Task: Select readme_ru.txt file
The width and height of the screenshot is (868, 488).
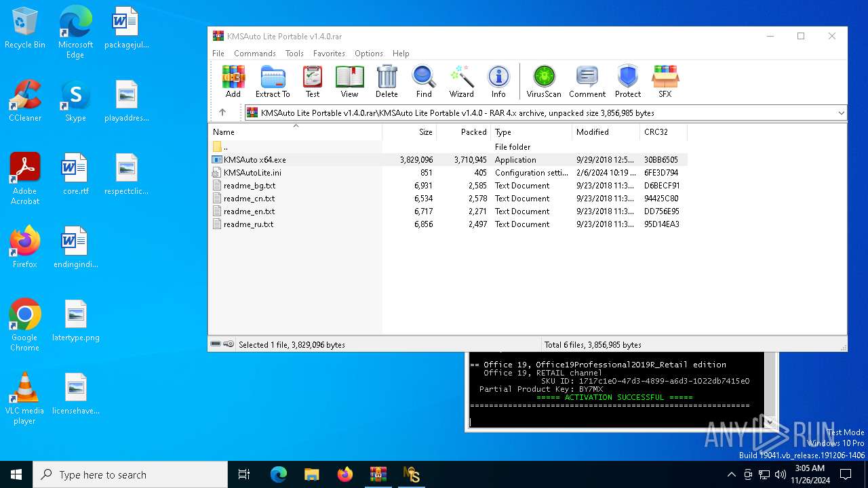Action: pos(448,224)
